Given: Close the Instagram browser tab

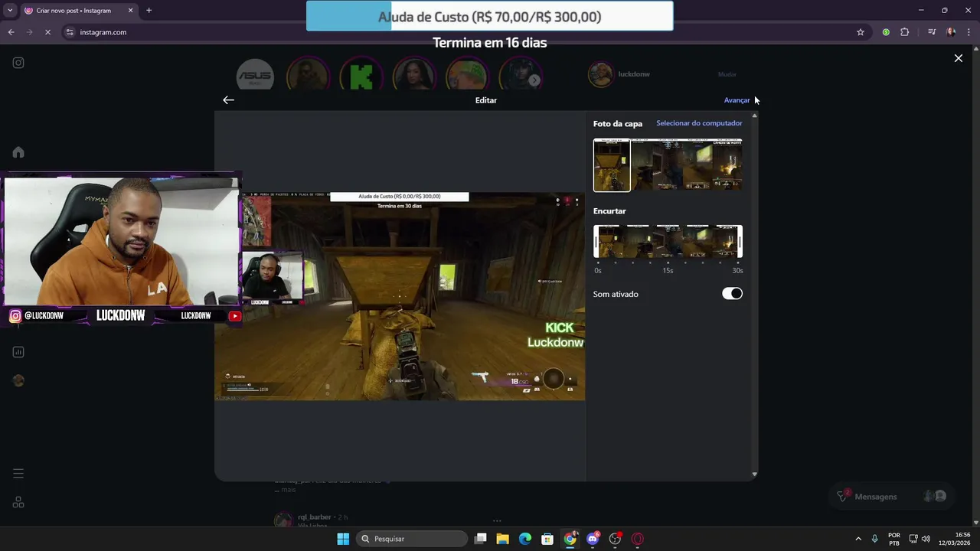Looking at the screenshot, I should [130, 11].
